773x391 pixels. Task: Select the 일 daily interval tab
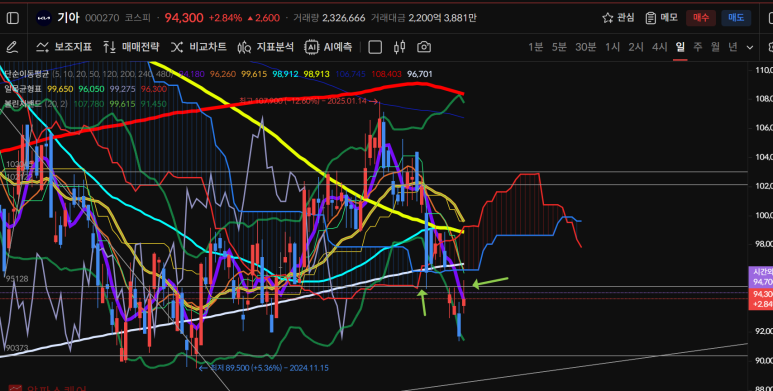(x=680, y=47)
